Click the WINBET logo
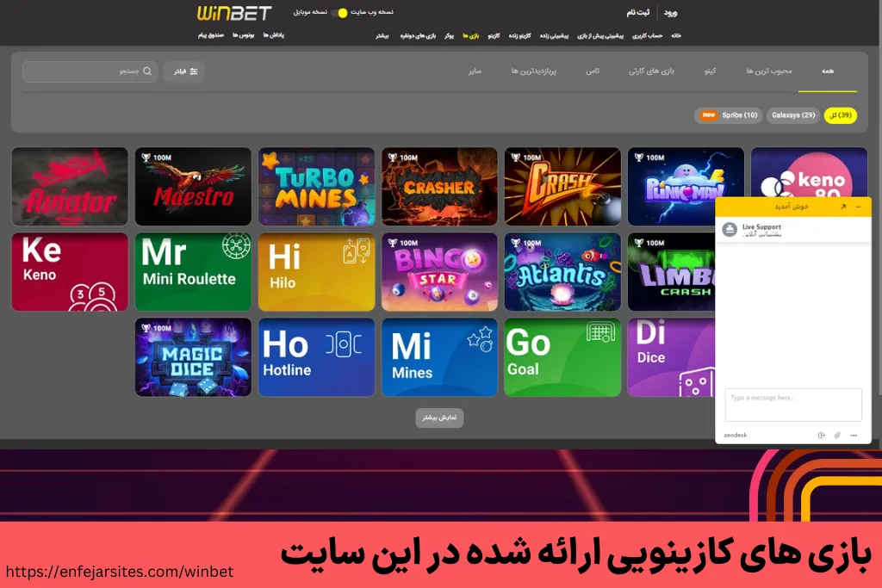 pos(234,13)
